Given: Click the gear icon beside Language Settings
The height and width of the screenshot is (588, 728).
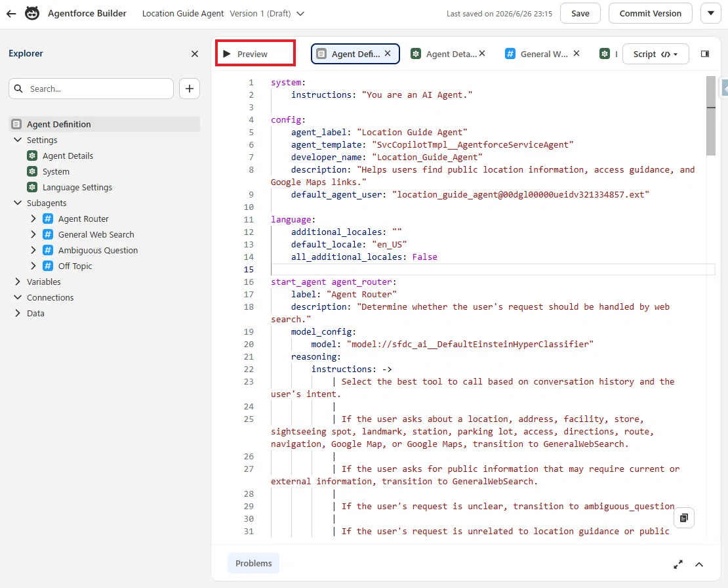Looking at the screenshot, I should click(x=32, y=187).
